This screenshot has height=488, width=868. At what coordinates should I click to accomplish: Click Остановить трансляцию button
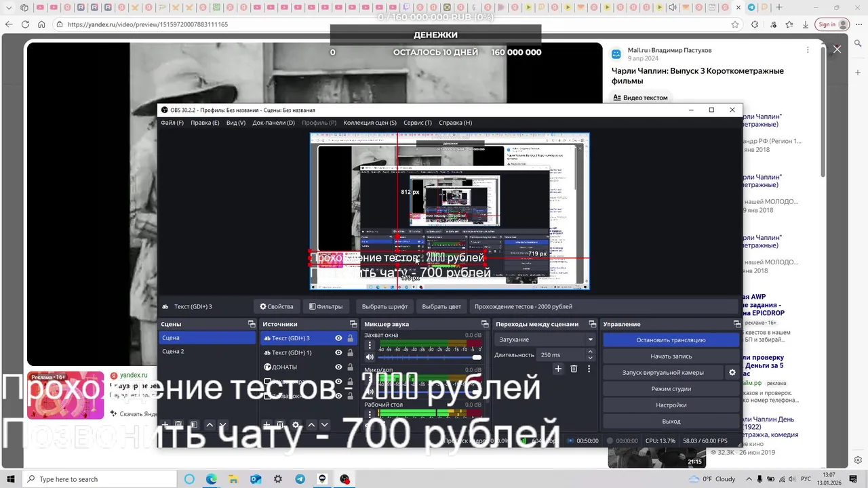click(x=671, y=340)
